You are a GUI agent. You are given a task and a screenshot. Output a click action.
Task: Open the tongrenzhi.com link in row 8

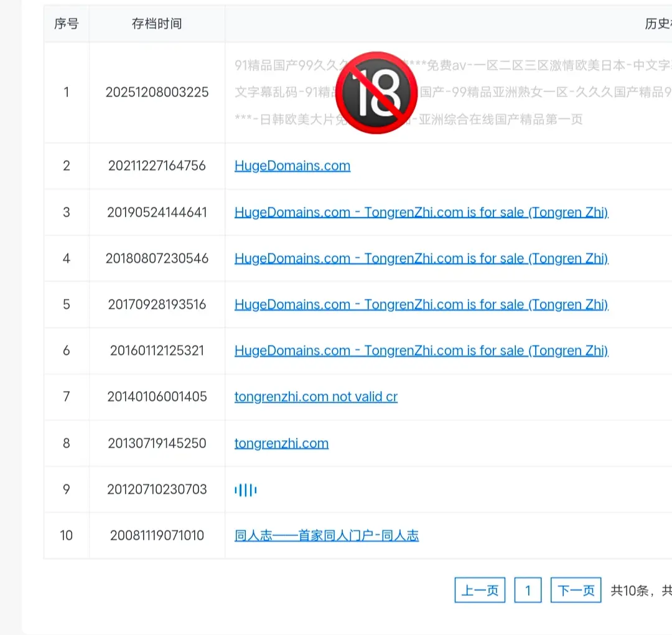[x=282, y=443]
